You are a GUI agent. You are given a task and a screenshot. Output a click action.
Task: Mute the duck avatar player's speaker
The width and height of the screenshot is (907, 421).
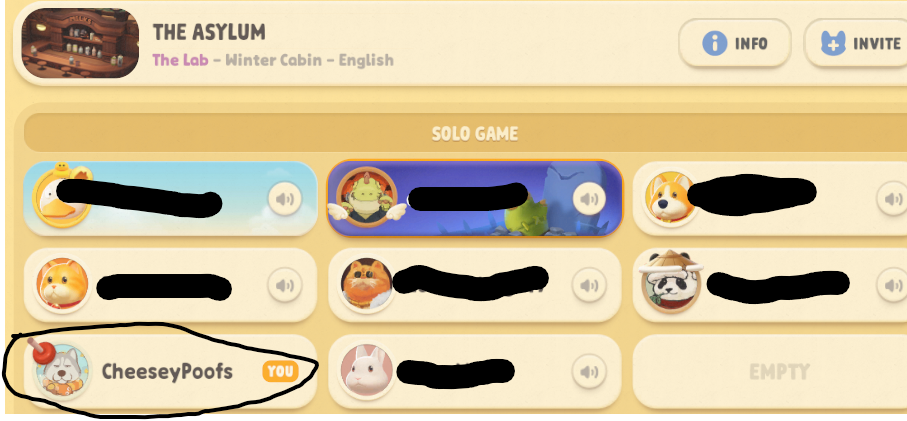(285, 199)
